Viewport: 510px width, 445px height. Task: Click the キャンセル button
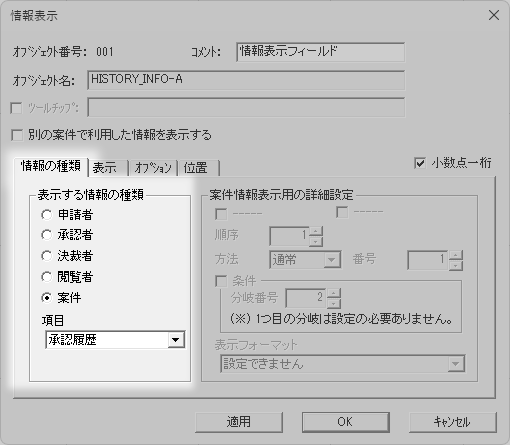point(453,422)
